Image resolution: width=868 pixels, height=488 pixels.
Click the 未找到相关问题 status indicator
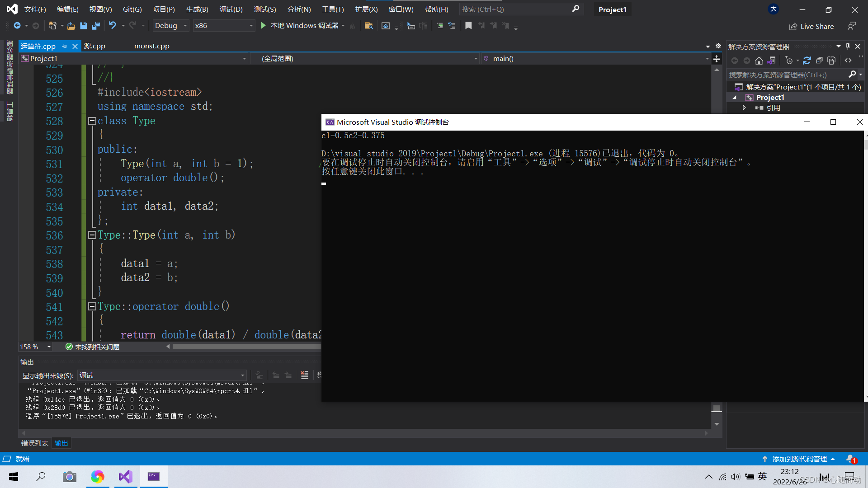93,347
